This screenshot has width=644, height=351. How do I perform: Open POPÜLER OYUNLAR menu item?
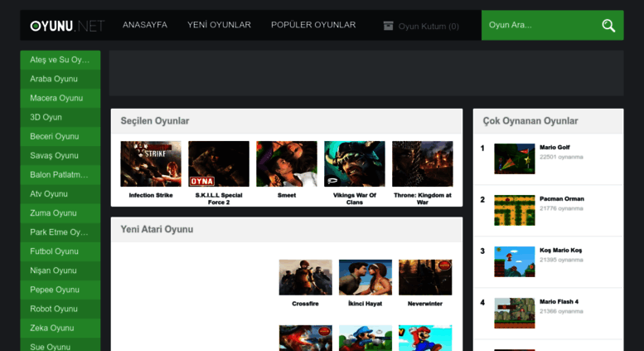tap(313, 25)
